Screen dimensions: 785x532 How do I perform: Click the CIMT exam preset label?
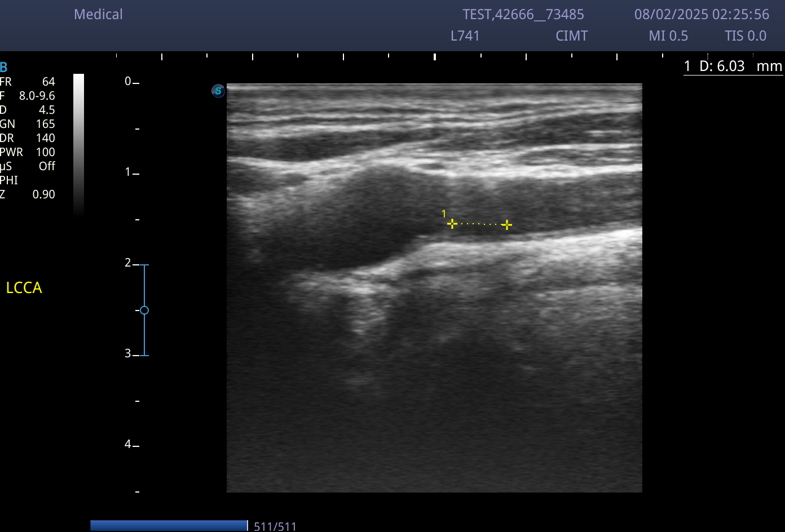click(x=572, y=36)
